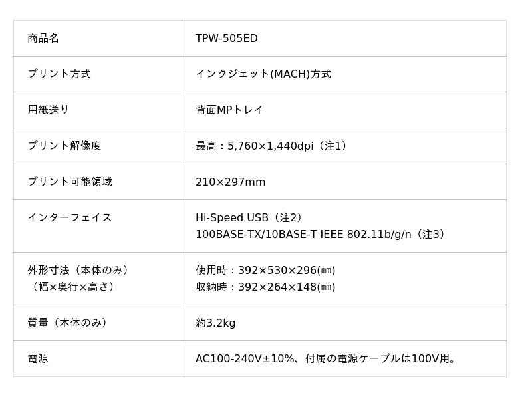Click the 質量（本体のみ）label

[x=68, y=323]
